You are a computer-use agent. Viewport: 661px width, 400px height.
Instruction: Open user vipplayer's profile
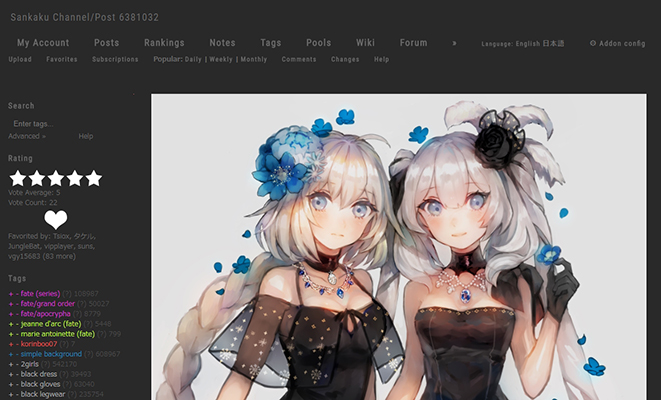(x=59, y=246)
